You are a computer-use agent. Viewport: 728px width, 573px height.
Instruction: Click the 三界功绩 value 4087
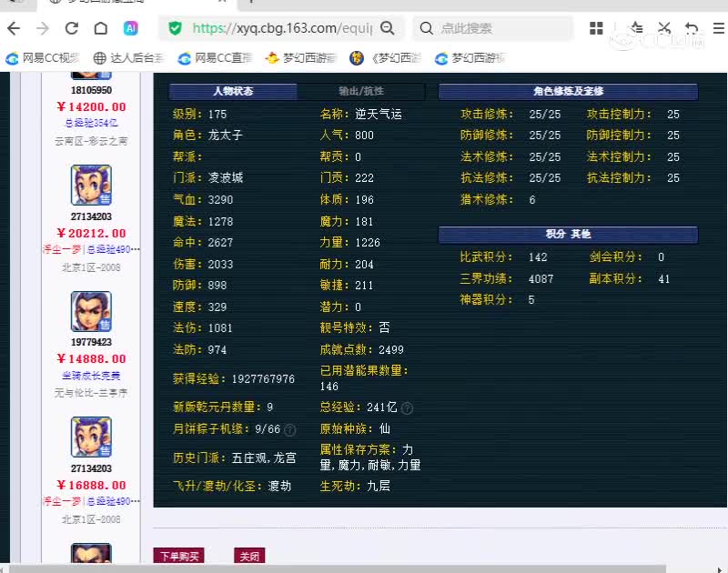(x=541, y=279)
